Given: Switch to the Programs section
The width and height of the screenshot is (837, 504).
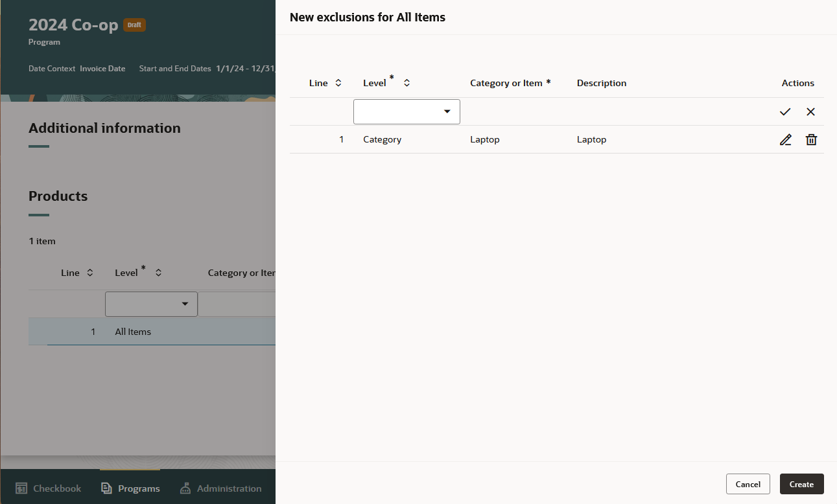Looking at the screenshot, I should point(130,488).
